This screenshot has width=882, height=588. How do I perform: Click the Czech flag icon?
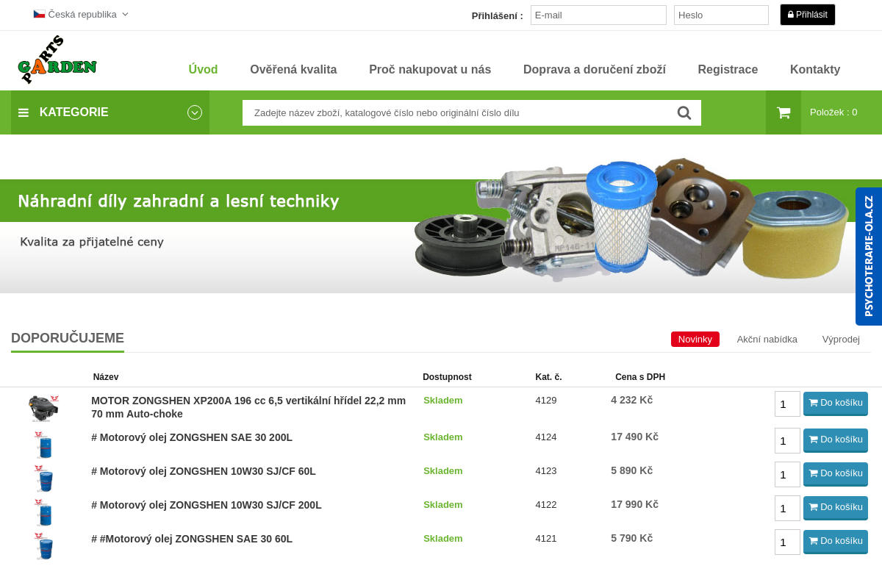pyautogui.click(x=38, y=12)
